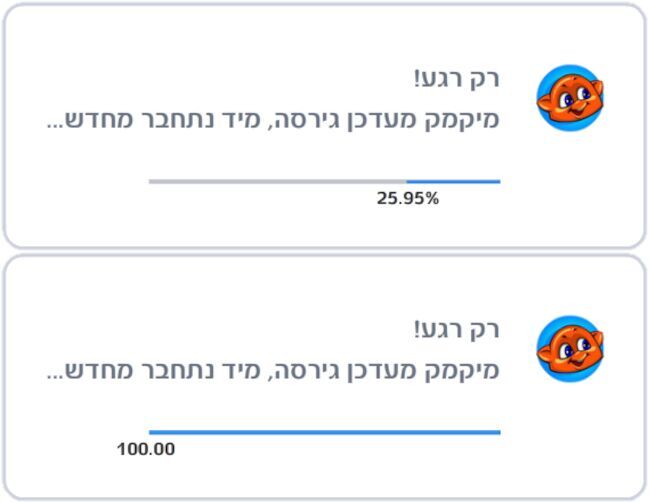
Task: Click the word "מיקמק" in the bottom message
Action: (x=463, y=371)
